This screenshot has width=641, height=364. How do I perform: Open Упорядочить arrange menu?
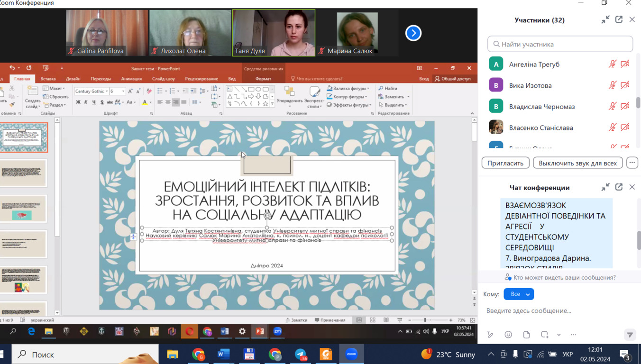click(x=289, y=98)
